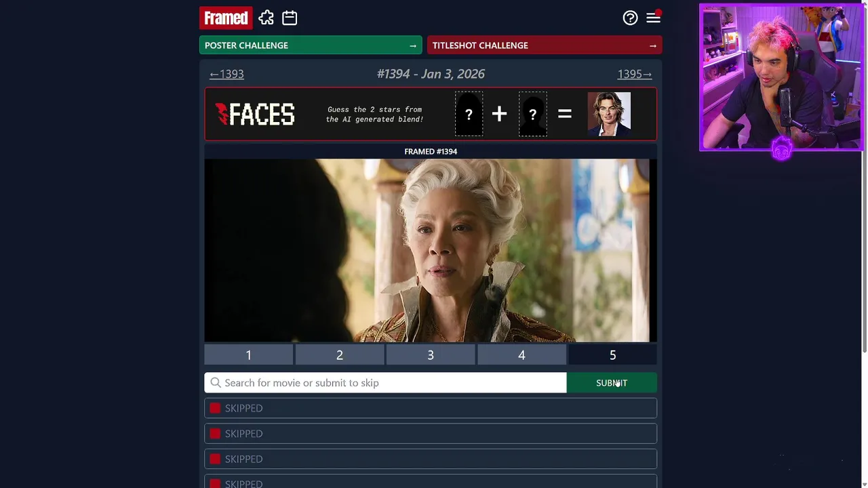868x488 pixels.
Task: Show frame 5
Action: 612,355
